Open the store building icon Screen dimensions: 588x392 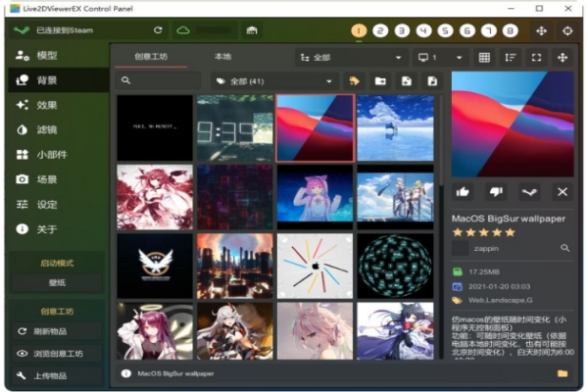pos(252,30)
